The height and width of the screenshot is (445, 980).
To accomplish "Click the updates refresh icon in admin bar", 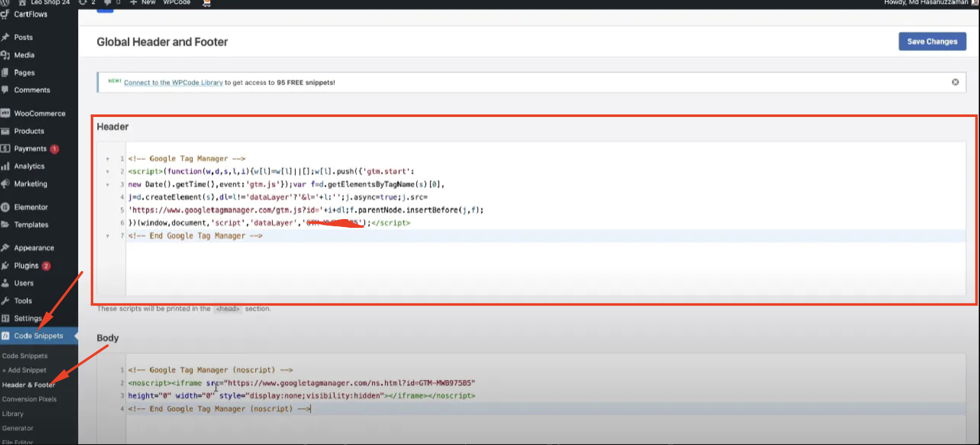I will click(x=83, y=3).
